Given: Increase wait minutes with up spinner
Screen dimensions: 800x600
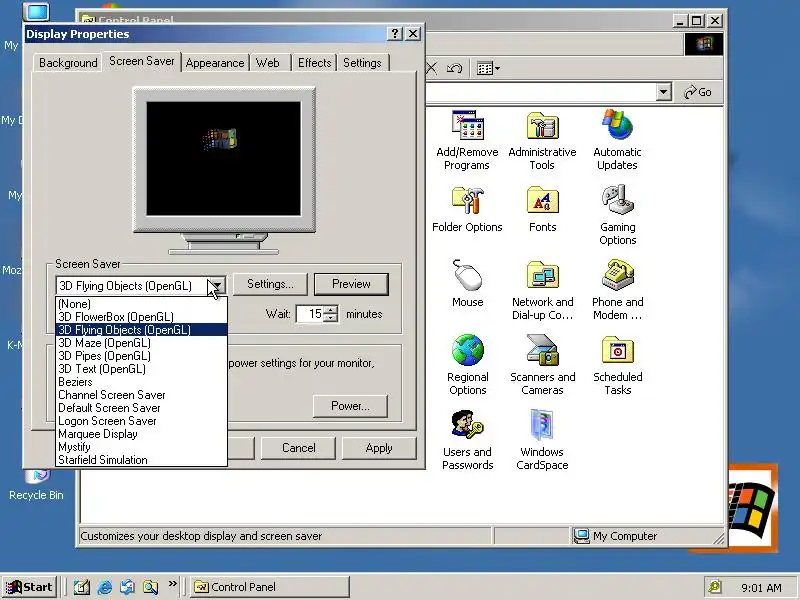Looking at the screenshot, I should 331,309.
